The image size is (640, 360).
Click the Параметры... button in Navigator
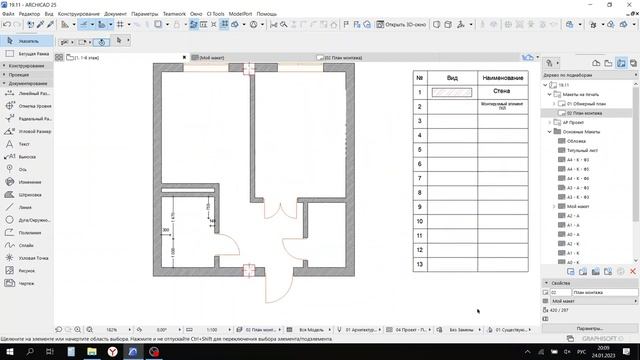click(590, 329)
